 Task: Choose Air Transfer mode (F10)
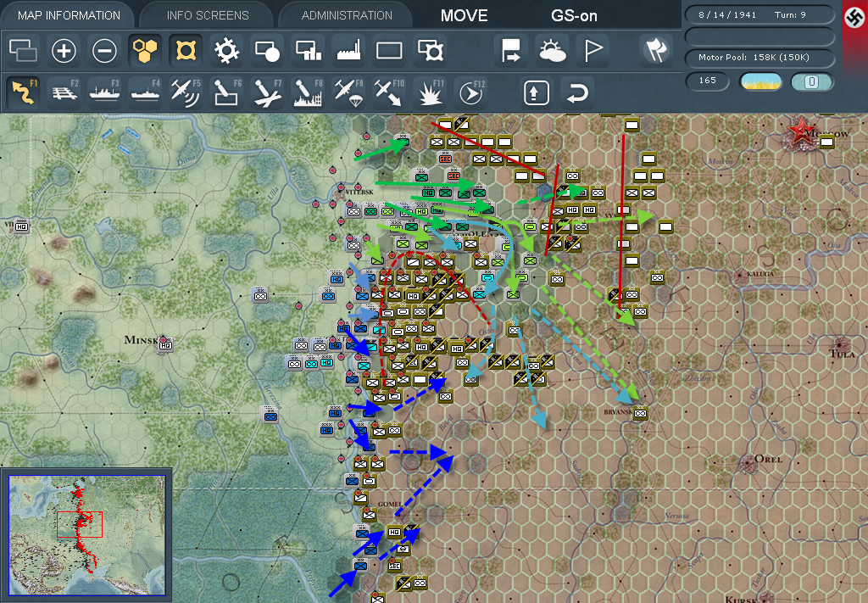coord(390,92)
